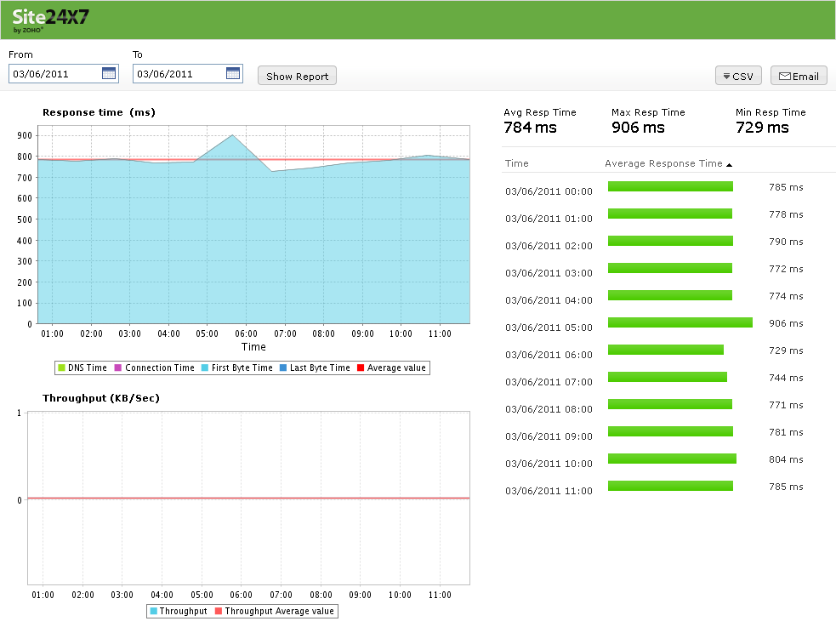Click the Throughput Average value legend marker

(218, 612)
